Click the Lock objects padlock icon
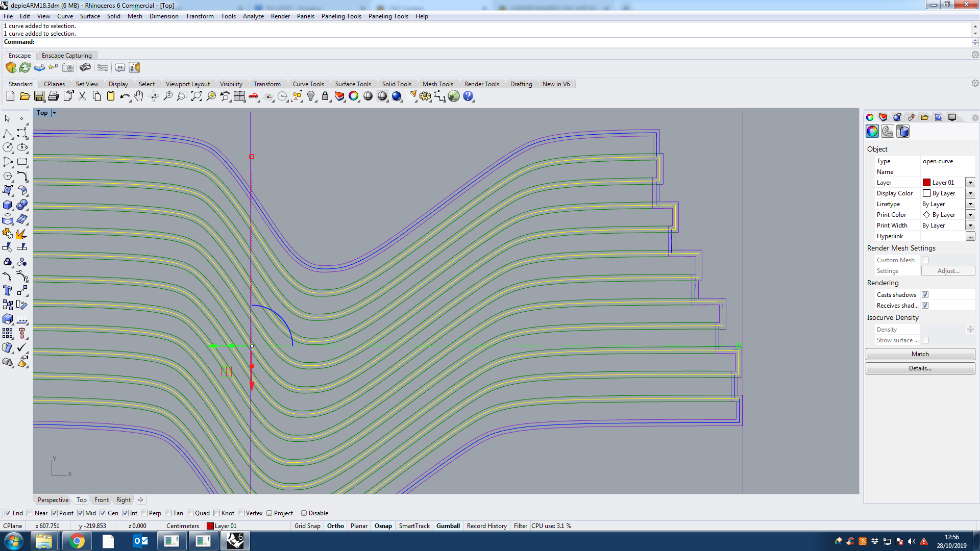This screenshot has width=980, height=551. pyautogui.click(x=325, y=96)
